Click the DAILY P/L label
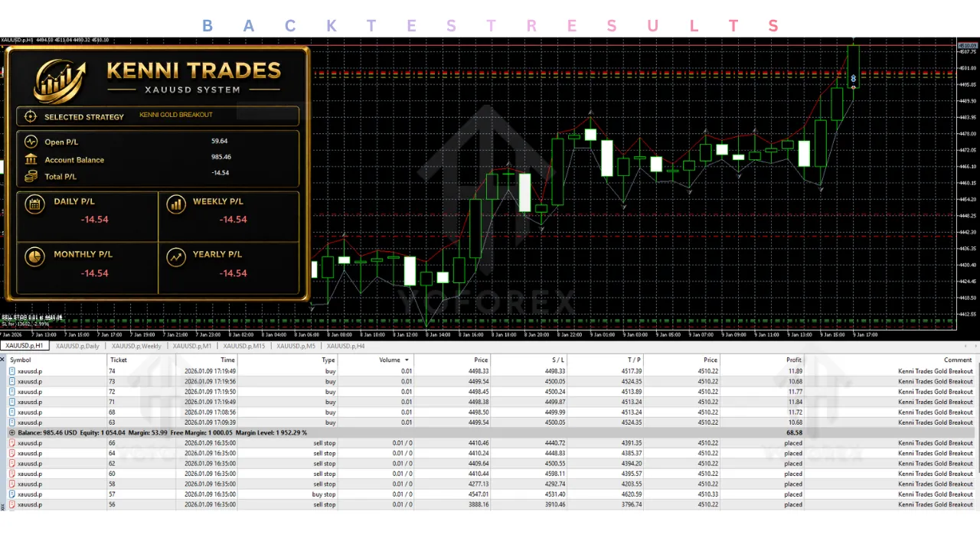 74,201
